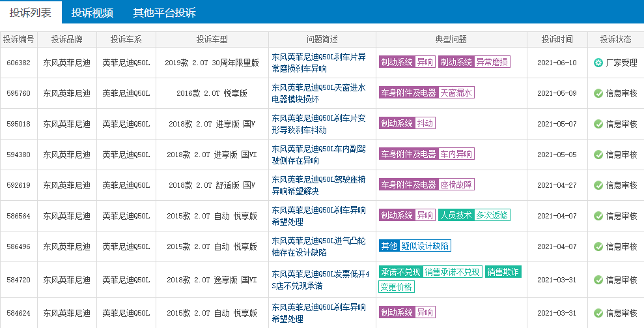The image size is (644, 328).
Task: Click the green check icon for complaint 592619
Action: 598,185
